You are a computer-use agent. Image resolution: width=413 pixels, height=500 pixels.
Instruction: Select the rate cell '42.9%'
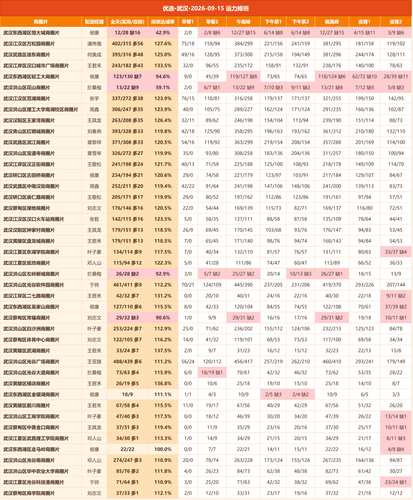pyautogui.click(x=163, y=33)
